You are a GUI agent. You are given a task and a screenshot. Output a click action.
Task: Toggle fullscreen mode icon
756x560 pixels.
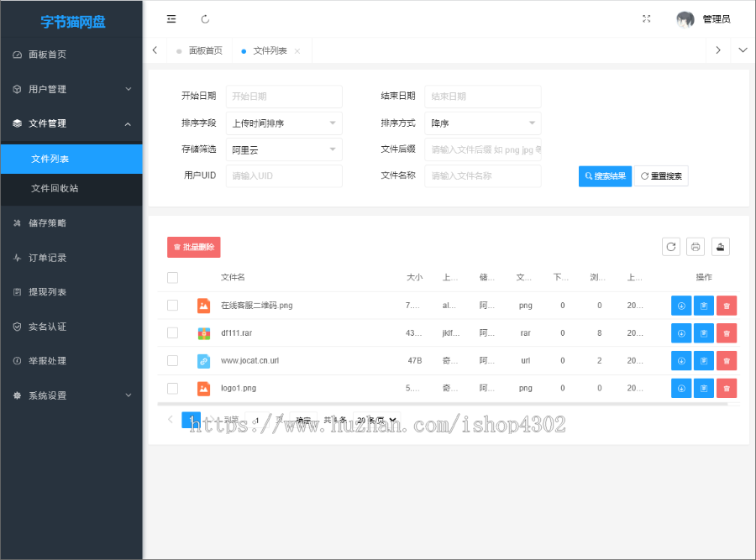647,18
